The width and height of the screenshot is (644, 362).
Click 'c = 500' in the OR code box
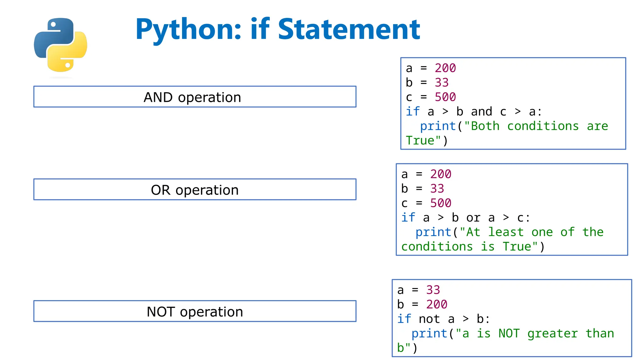tap(426, 203)
